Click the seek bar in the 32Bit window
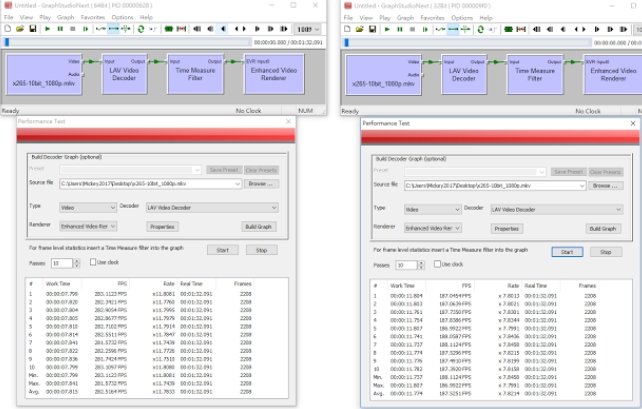642x409 pixels. [468, 43]
